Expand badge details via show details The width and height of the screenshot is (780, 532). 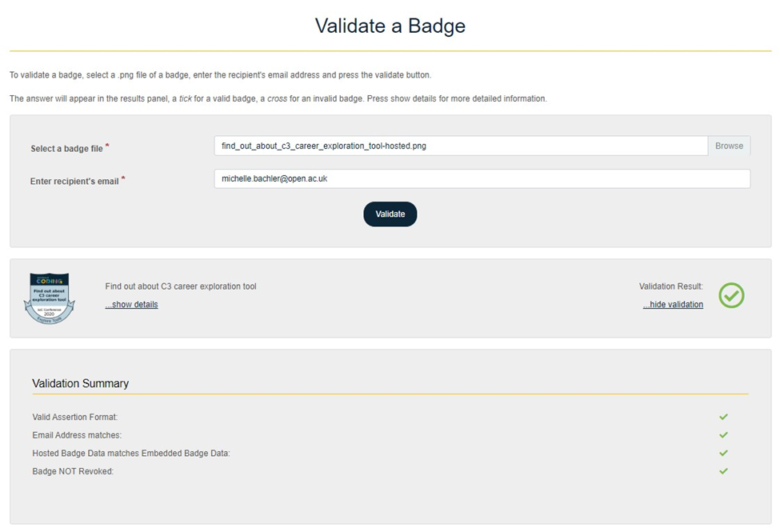[131, 304]
